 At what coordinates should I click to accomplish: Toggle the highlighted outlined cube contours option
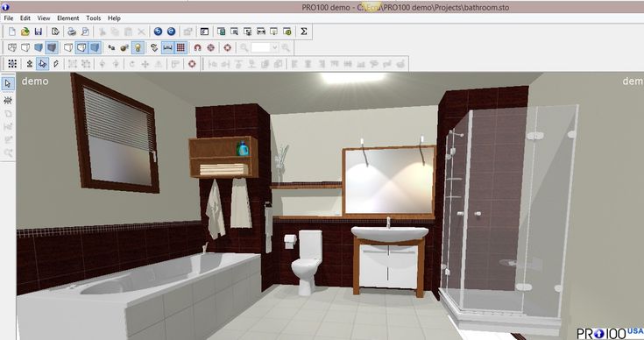(81, 47)
